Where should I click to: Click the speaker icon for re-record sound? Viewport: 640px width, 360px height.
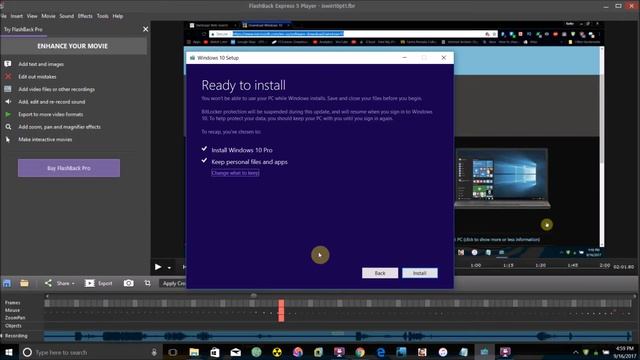point(8,102)
